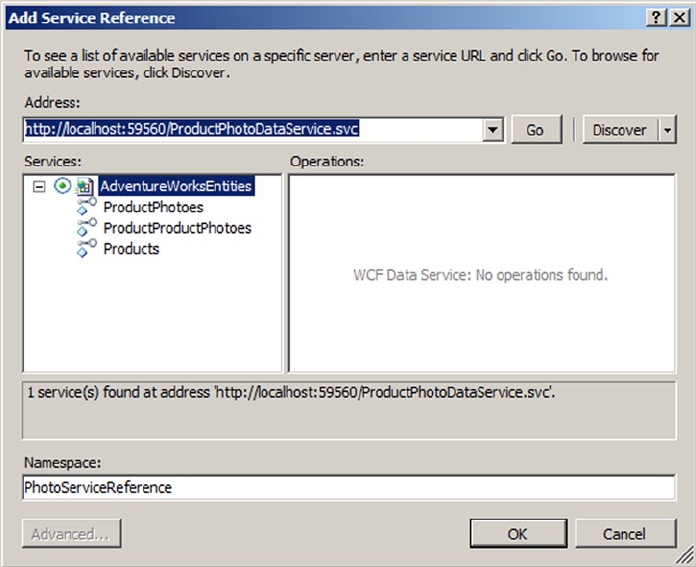Viewport: 696px width, 567px height.
Task: Click the ProductProductPhotoes entity set icon
Action: [87, 227]
